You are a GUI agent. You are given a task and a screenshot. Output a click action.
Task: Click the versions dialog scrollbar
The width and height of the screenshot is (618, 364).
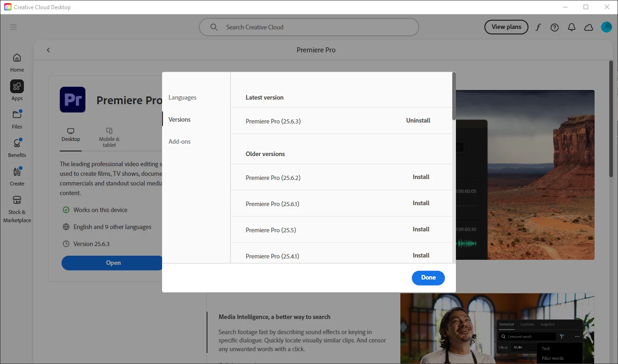coord(454,96)
